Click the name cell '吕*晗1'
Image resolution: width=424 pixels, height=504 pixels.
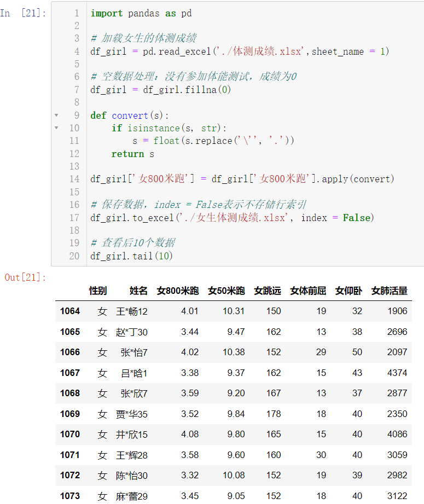(x=134, y=373)
